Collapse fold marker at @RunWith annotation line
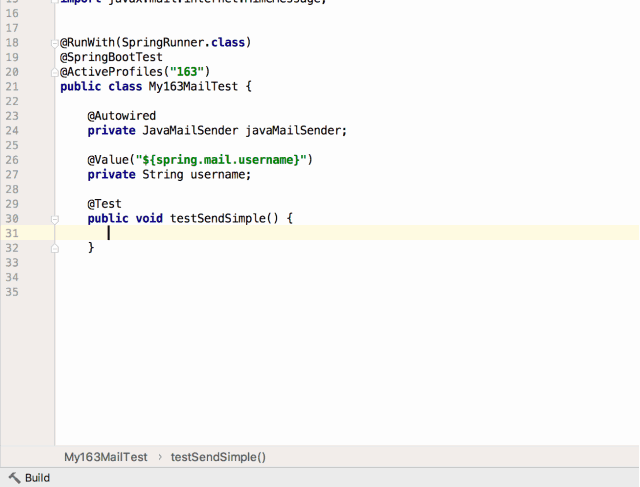This screenshot has width=640, height=487. tap(56, 43)
